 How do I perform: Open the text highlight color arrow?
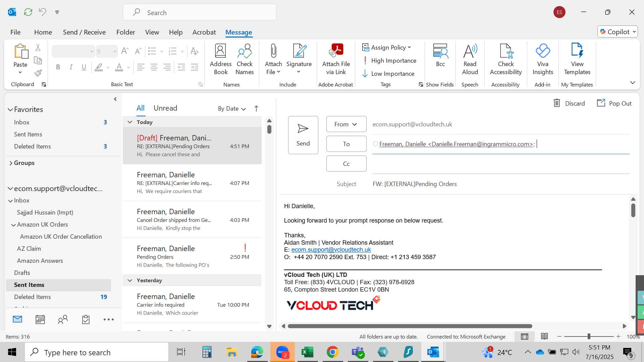click(x=108, y=67)
